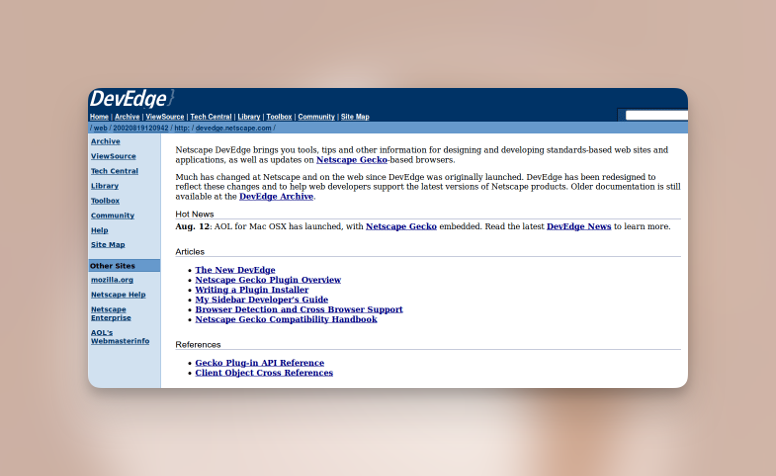Open 'The New DevEdge' article
This screenshot has height=476, width=776.
coord(235,270)
